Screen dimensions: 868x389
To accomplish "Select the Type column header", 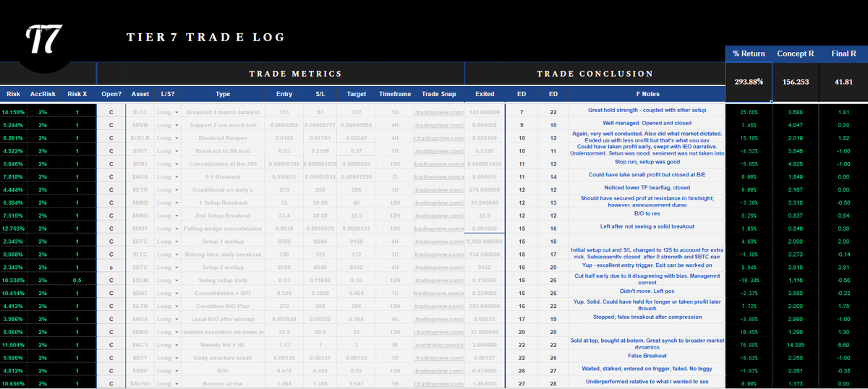I will 223,94.
